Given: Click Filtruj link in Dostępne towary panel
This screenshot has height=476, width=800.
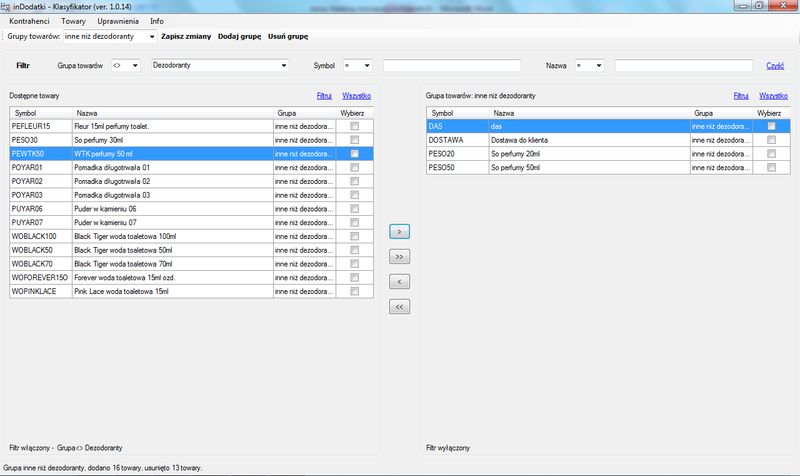Looking at the screenshot, I should click(x=324, y=95).
